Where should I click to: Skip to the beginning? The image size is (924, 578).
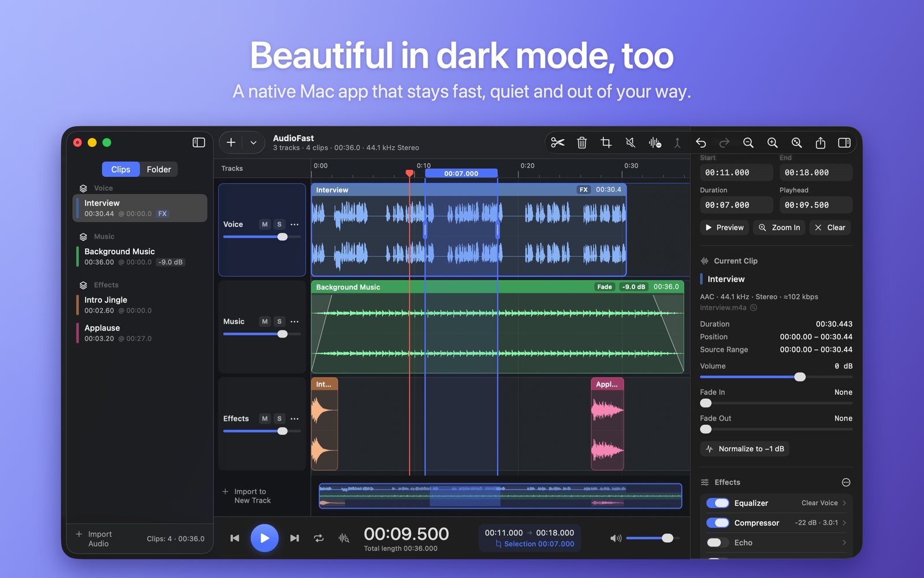tap(234, 538)
